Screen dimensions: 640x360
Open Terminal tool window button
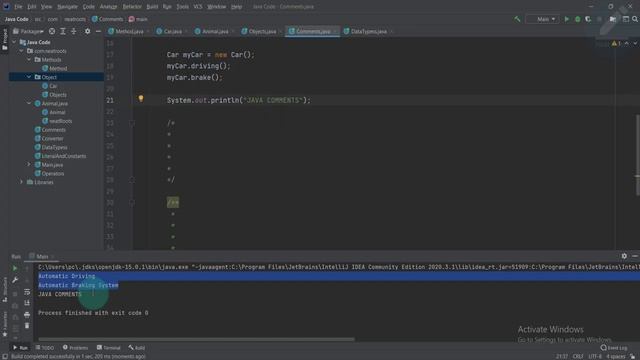pos(109,348)
